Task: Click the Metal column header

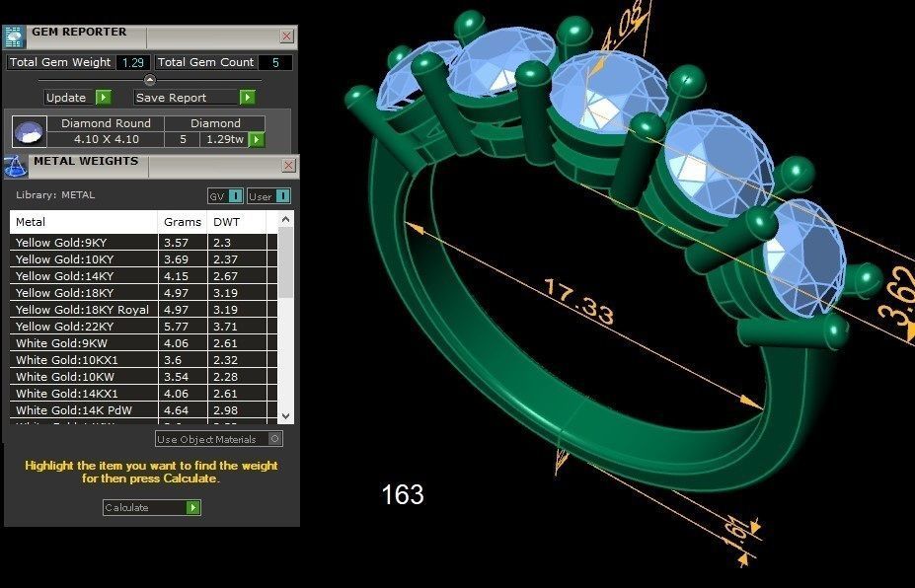Action: click(84, 222)
